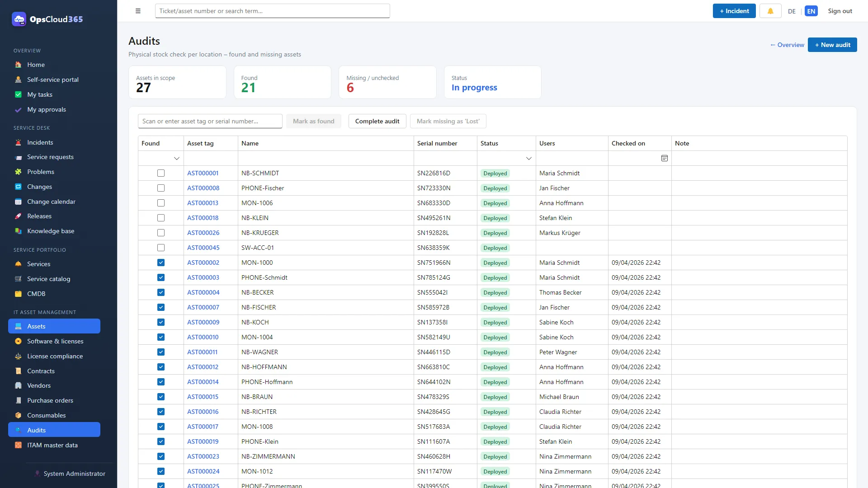Click the Contracts icon
Viewport: 868px width, 488px height.
point(18,371)
